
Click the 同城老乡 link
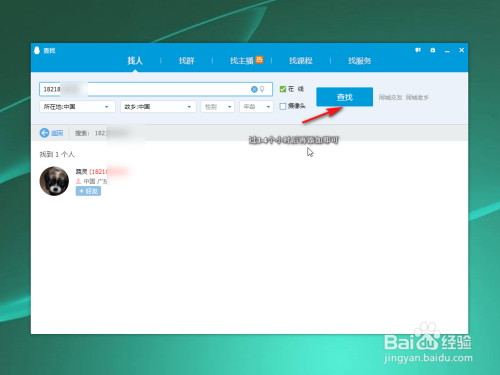(417, 97)
